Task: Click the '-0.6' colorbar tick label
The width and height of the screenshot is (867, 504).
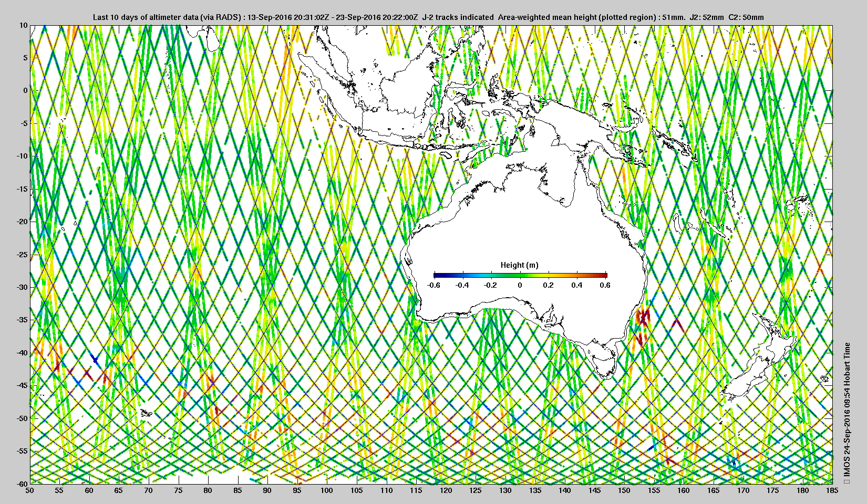Action: 434,285
